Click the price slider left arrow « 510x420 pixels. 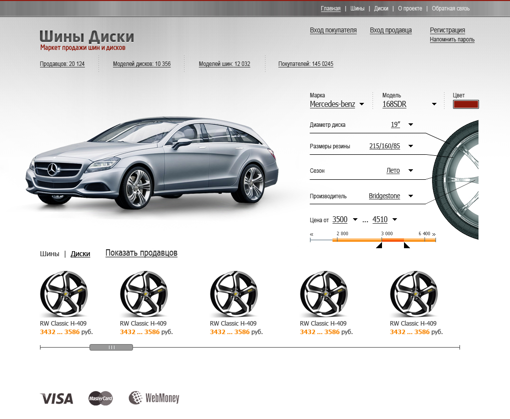(x=311, y=234)
